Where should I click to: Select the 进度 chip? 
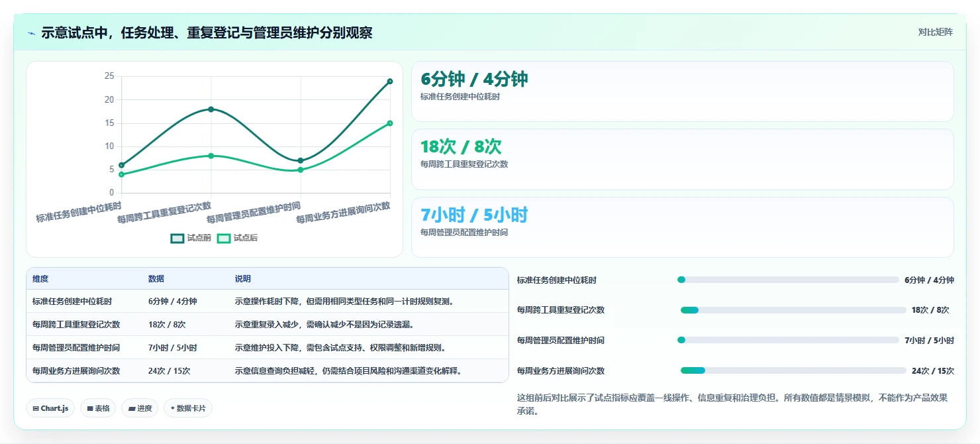[x=140, y=408]
